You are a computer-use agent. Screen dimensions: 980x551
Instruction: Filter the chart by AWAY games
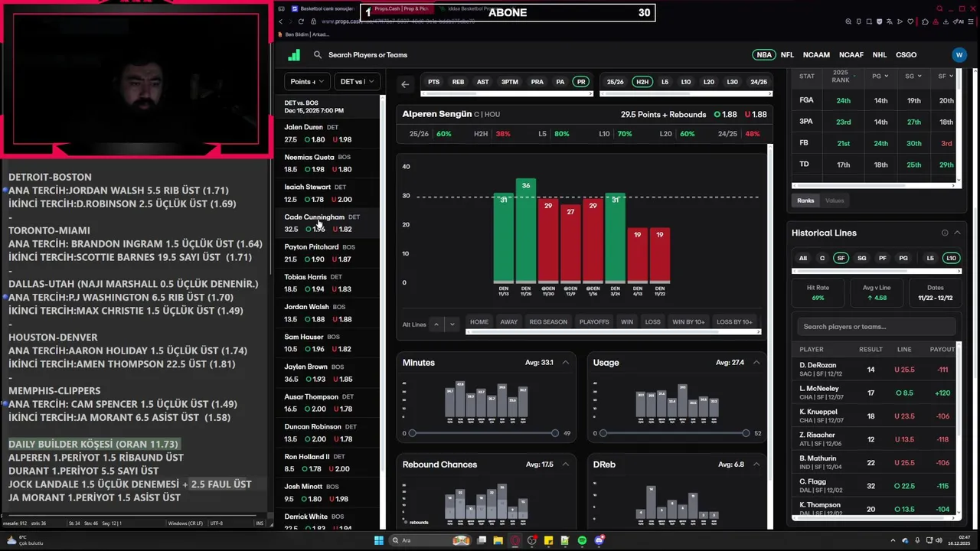(x=509, y=322)
